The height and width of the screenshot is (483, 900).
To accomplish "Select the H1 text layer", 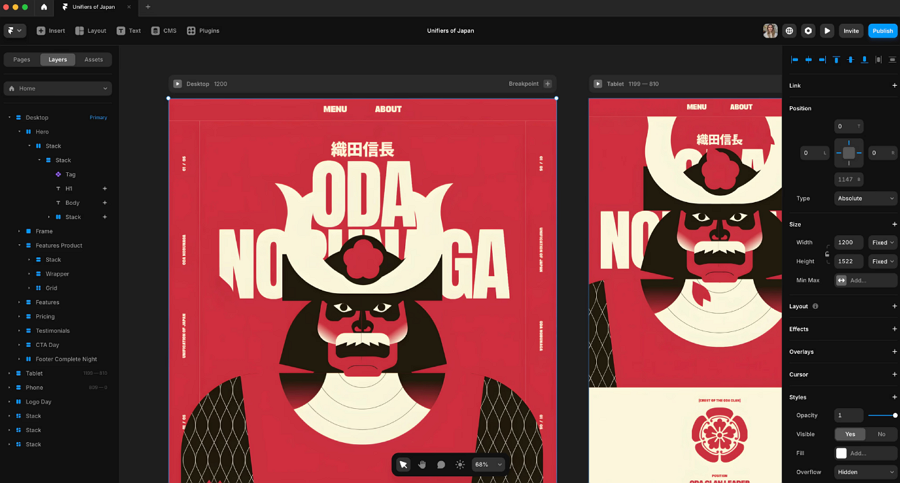I will tap(68, 188).
